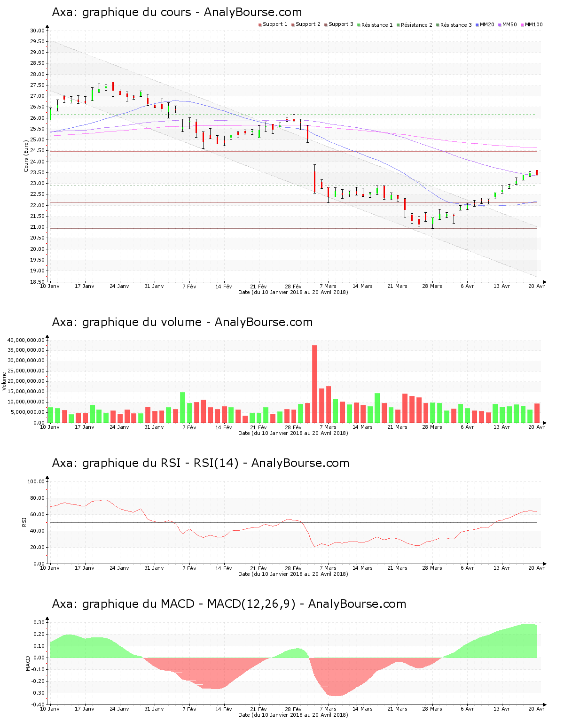This screenshot has width=564, height=728.
Task: Click the Résistance 3 legend marker
Action: [x=438, y=25]
